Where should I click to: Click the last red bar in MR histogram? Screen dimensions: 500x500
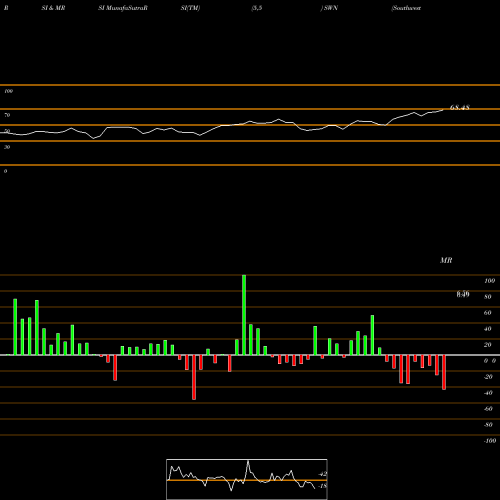point(444,372)
